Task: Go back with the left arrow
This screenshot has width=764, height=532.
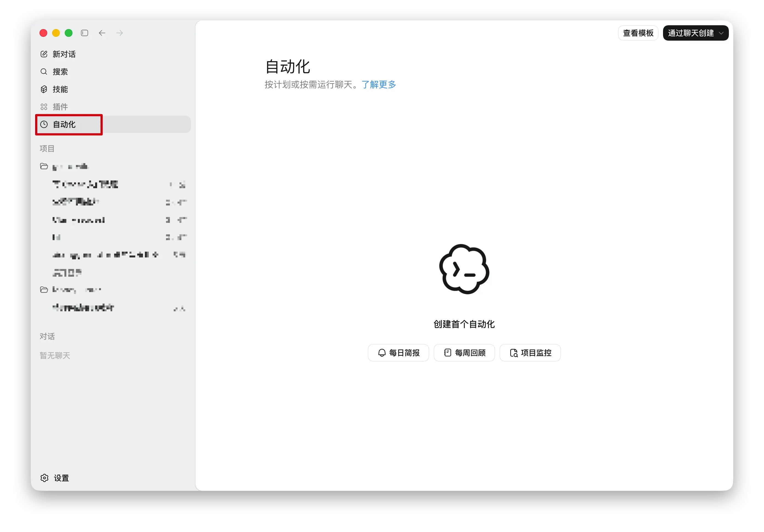Action: [102, 33]
